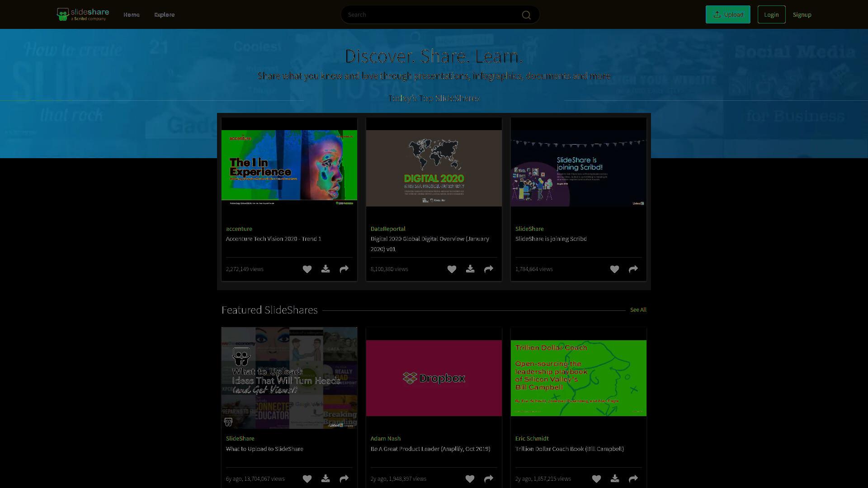Like the Accenture Tech Vision 2020 slideshare
Viewport: 868px width, 488px height.
pos(307,269)
